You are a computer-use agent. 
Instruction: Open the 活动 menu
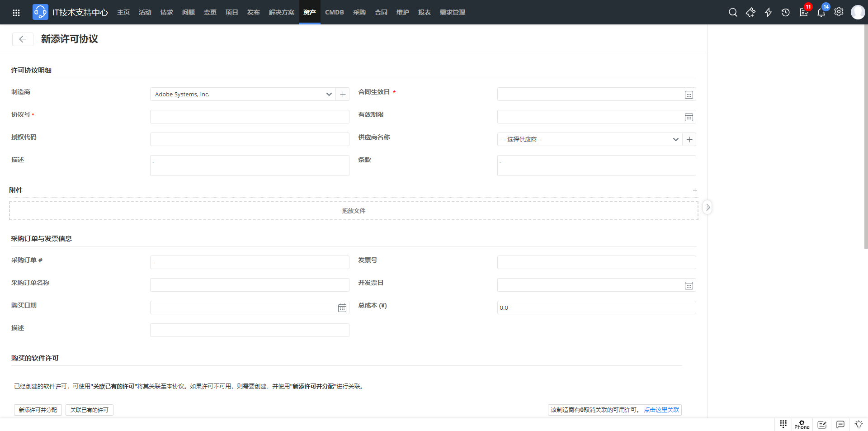[145, 12]
